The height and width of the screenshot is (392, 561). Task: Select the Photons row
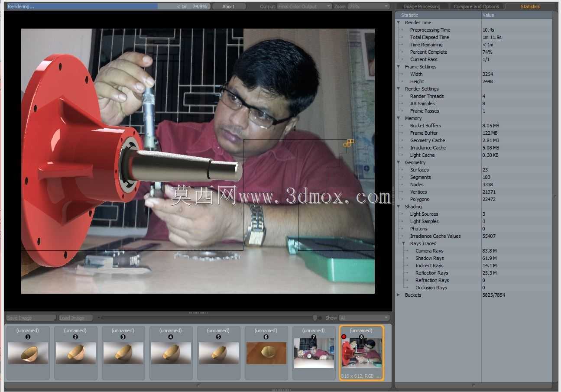pos(474,229)
